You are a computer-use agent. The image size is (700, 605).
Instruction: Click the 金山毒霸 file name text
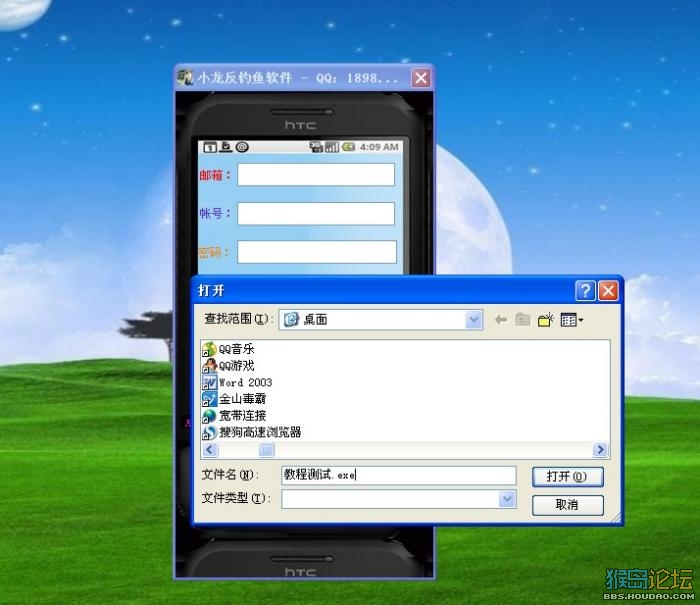[x=242, y=399]
